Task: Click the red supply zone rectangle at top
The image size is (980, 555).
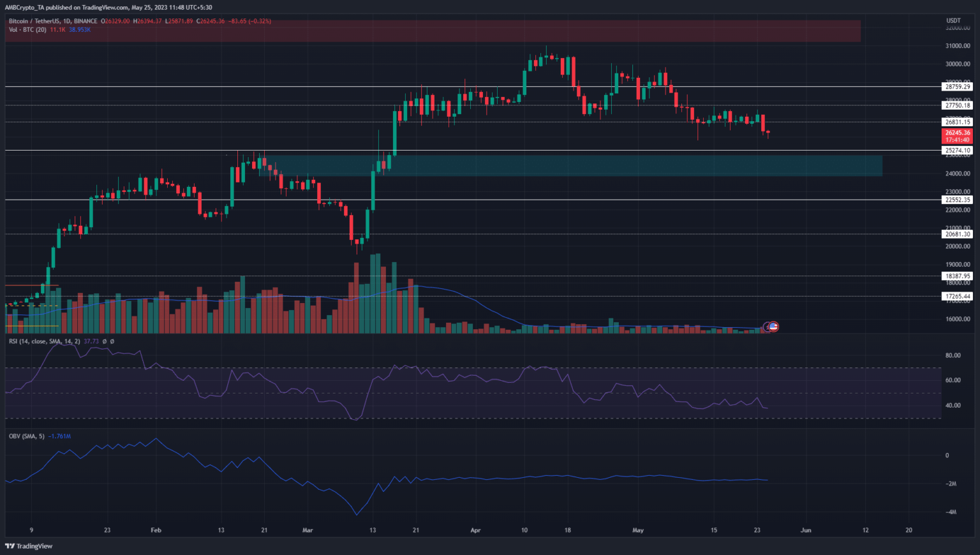Action: pyautogui.click(x=433, y=31)
